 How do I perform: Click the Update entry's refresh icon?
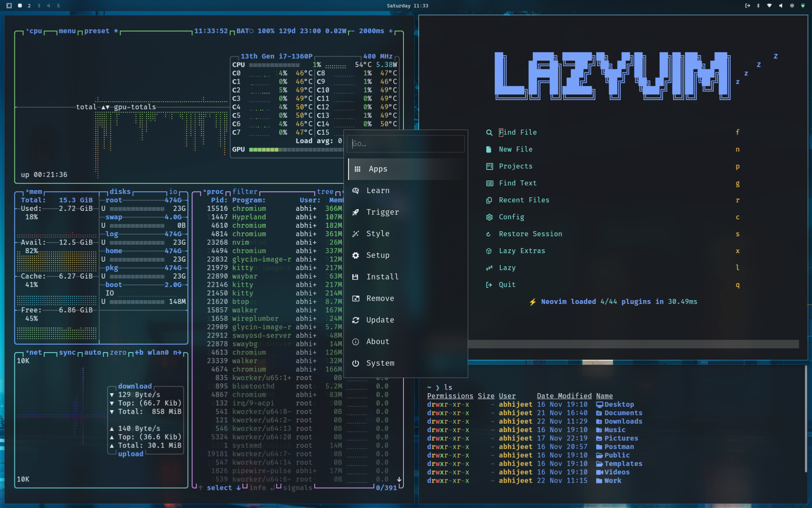356,320
